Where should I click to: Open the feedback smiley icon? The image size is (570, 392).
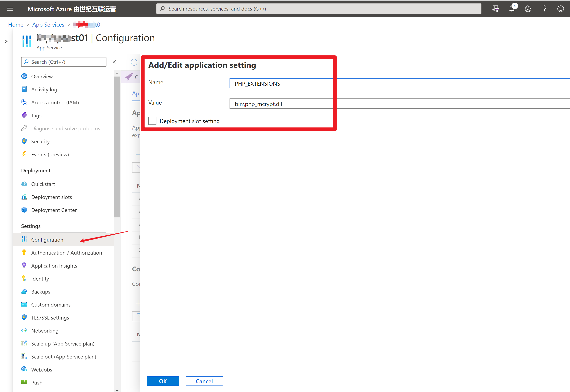pyautogui.click(x=560, y=9)
